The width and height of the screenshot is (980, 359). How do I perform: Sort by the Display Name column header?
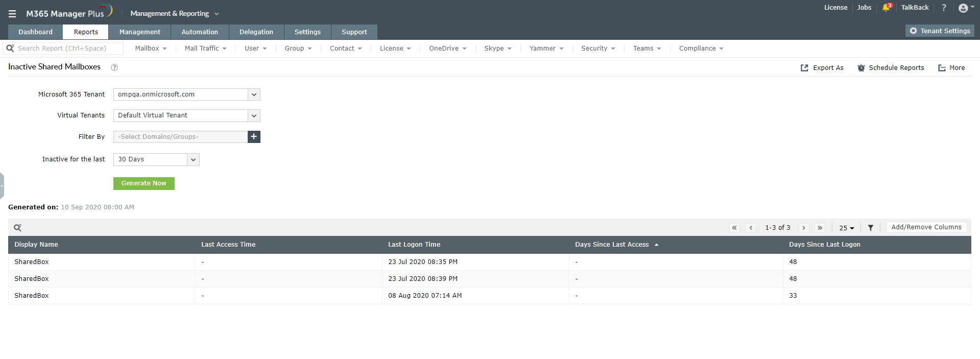[x=36, y=245]
